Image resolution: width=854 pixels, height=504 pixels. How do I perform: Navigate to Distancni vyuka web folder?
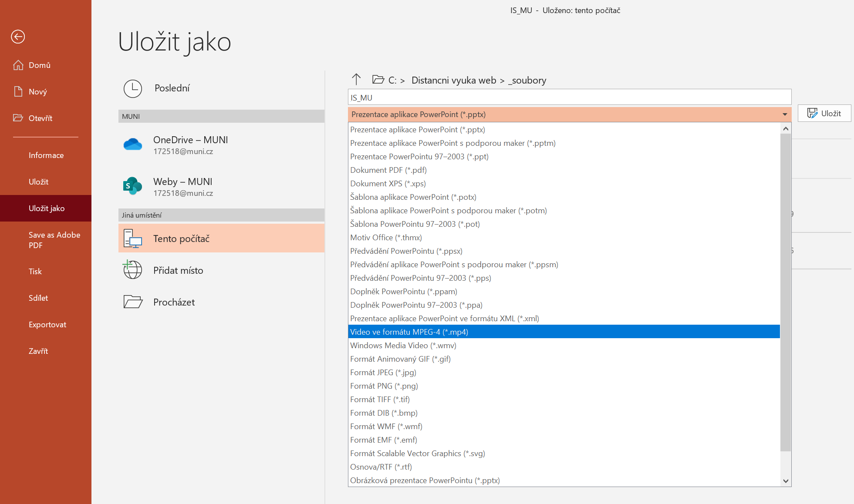pos(454,81)
